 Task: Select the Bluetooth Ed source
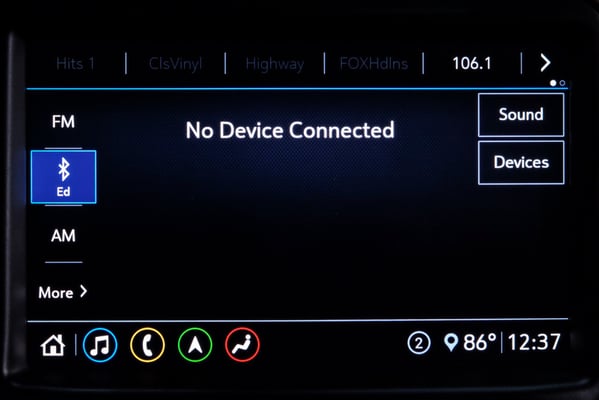(63, 177)
